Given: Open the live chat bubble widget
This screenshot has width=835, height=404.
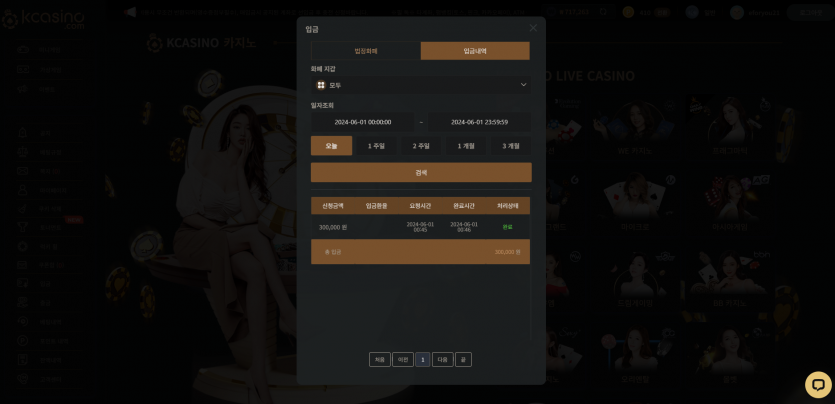Looking at the screenshot, I should click(818, 385).
